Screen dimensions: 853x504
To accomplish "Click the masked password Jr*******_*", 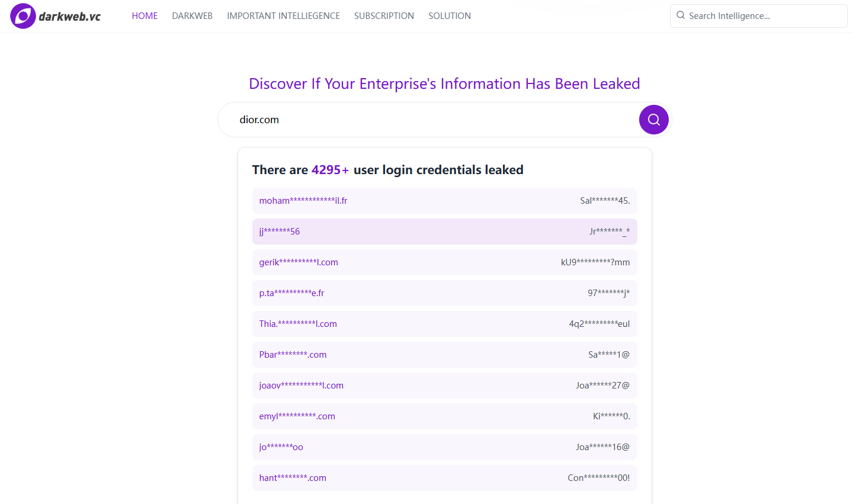I will pos(610,232).
